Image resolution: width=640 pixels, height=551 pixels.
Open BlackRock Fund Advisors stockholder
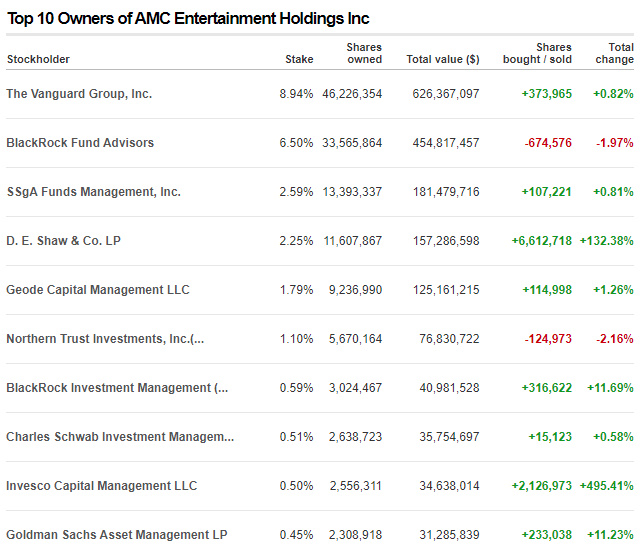(x=80, y=143)
